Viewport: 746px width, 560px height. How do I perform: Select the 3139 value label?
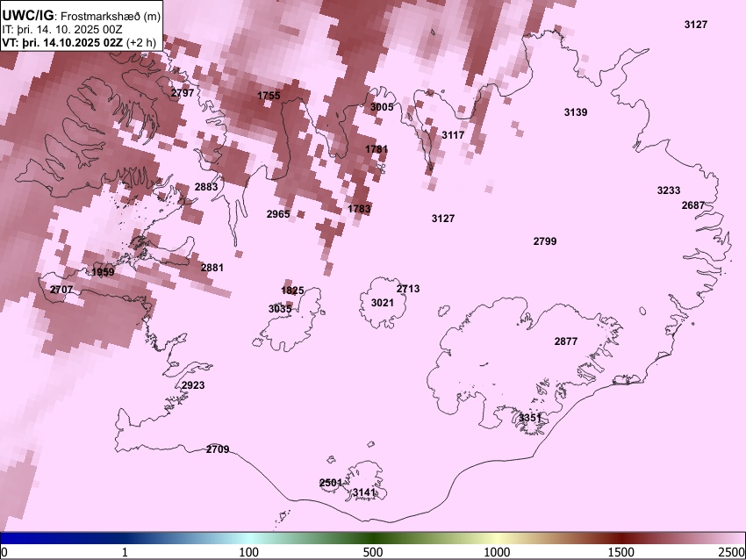576,112
